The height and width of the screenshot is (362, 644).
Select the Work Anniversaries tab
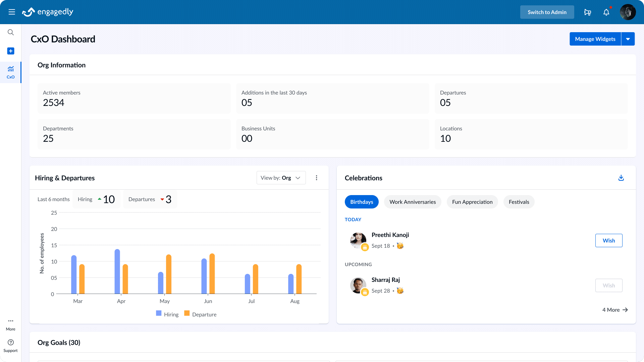pyautogui.click(x=412, y=202)
